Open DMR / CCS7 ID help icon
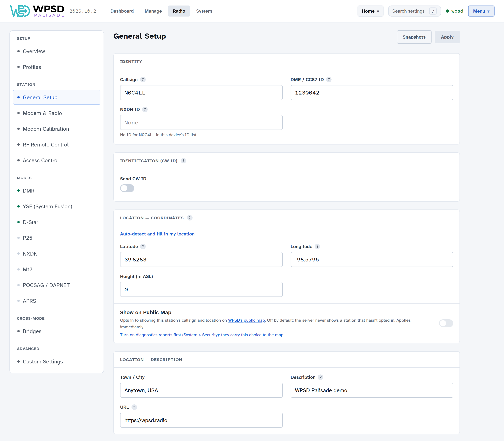 (329, 80)
